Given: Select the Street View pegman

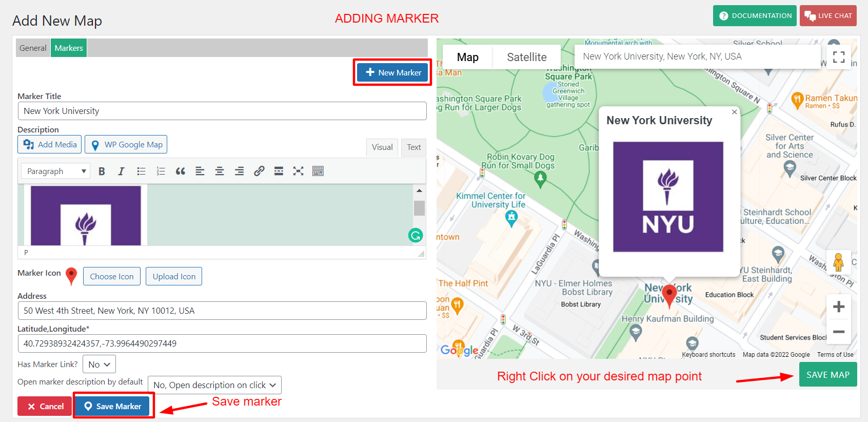Looking at the screenshot, I should point(838,262).
